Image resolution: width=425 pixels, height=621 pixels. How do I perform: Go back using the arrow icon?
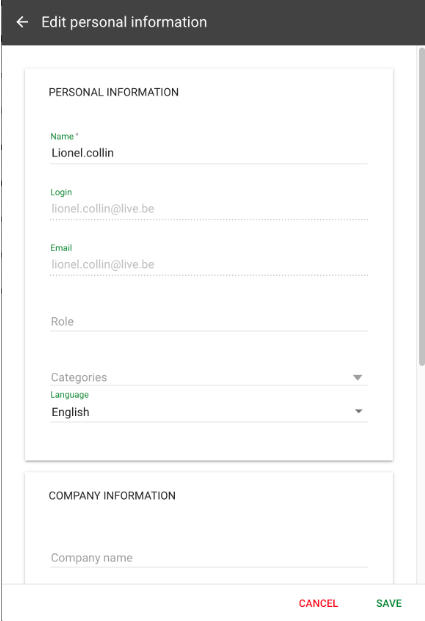pos(22,22)
